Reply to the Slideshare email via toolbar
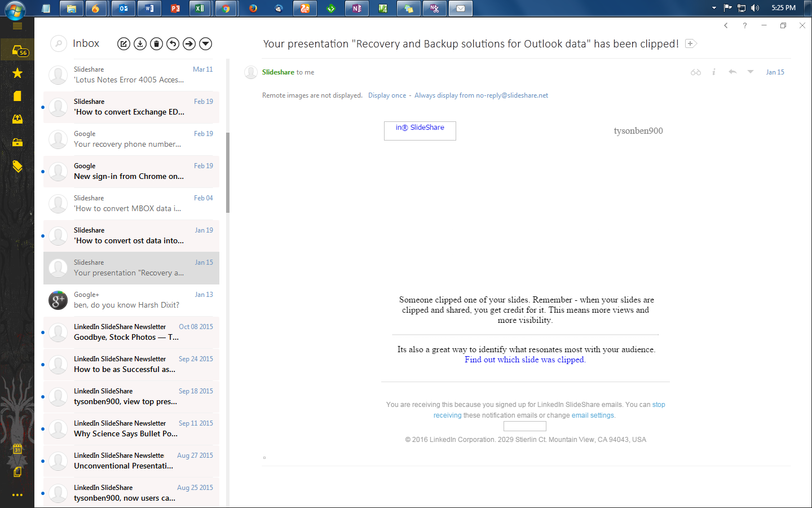 [x=173, y=43]
